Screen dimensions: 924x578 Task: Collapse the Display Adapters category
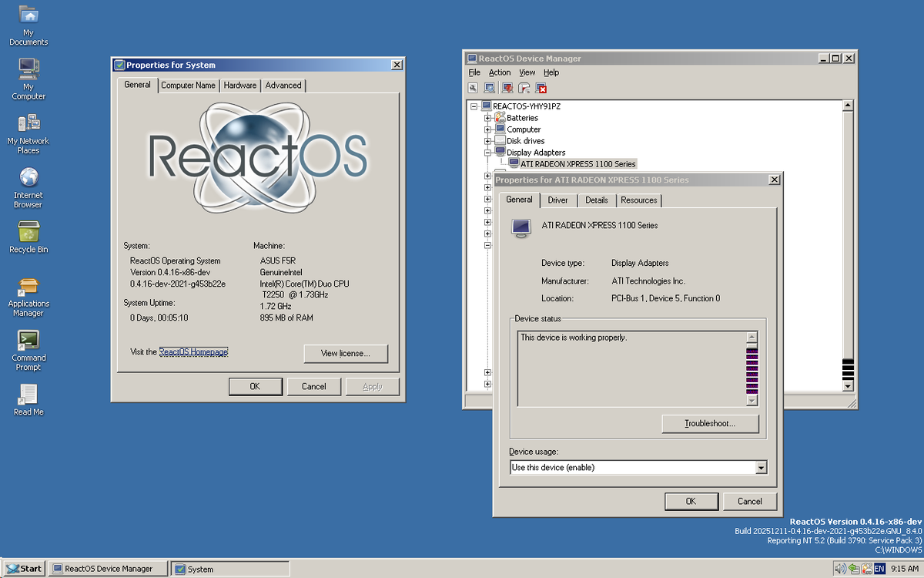coord(487,152)
